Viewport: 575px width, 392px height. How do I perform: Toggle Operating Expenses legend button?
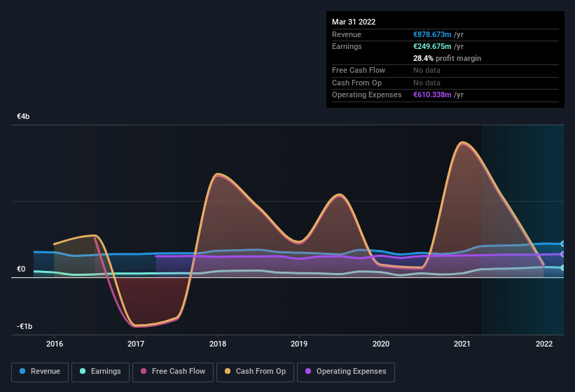click(346, 372)
